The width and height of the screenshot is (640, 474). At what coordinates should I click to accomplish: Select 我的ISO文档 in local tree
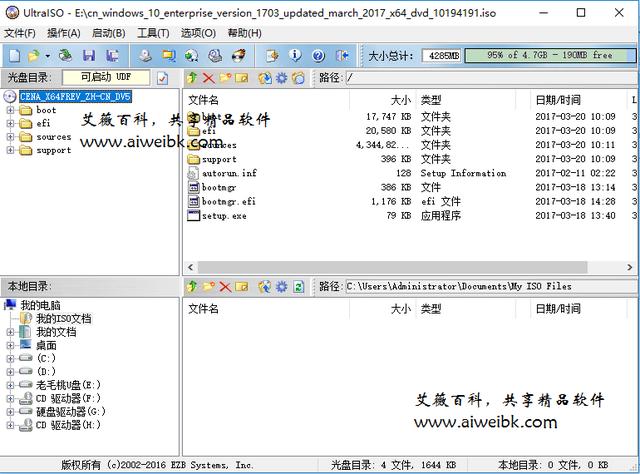tap(63, 318)
